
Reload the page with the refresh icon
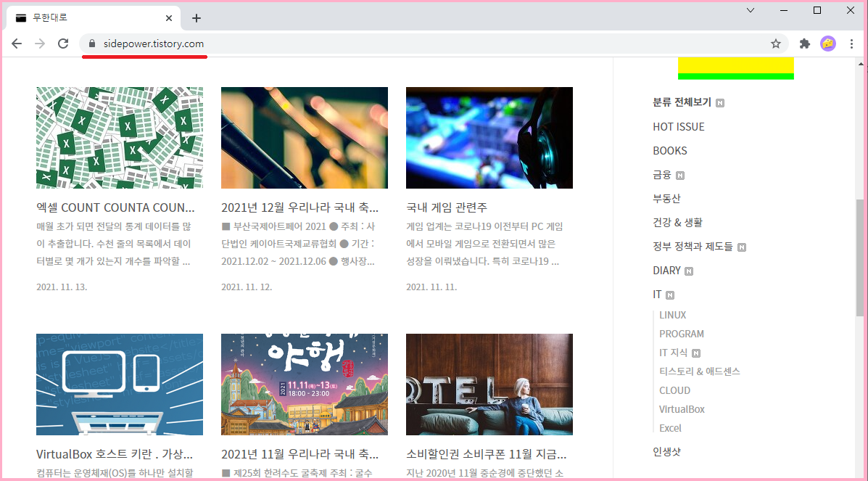pos(63,44)
